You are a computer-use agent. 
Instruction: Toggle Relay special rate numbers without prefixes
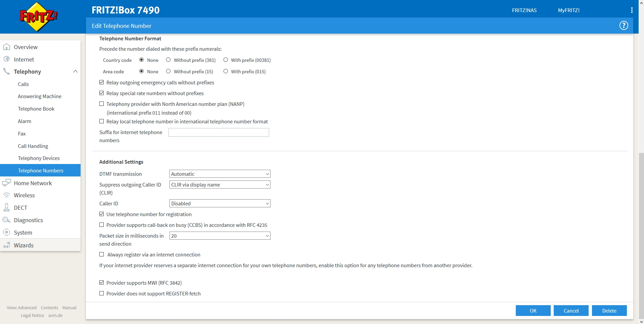tap(102, 93)
